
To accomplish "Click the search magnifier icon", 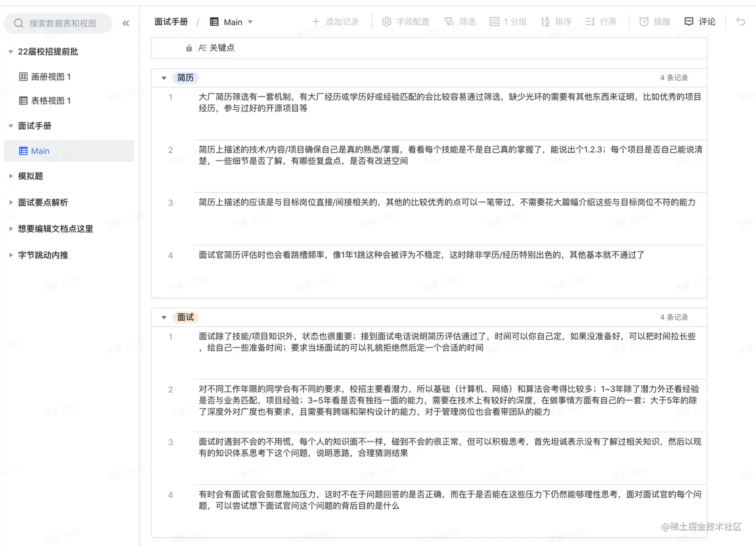I will coord(18,23).
